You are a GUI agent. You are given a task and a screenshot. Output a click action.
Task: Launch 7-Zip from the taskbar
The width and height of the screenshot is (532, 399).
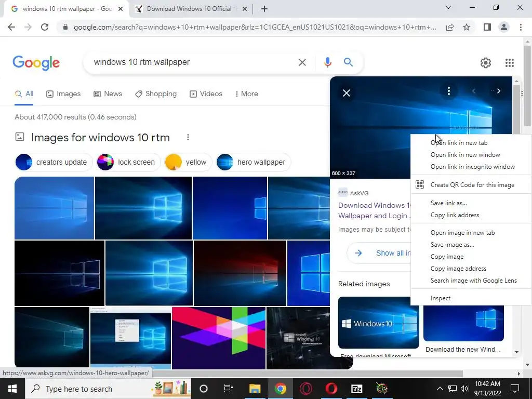point(356,389)
